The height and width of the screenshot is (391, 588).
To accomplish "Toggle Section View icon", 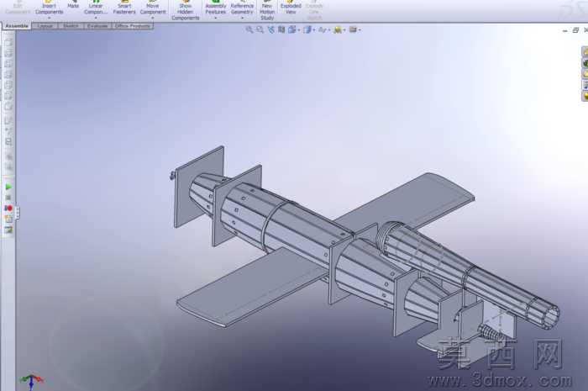I will (x=281, y=29).
